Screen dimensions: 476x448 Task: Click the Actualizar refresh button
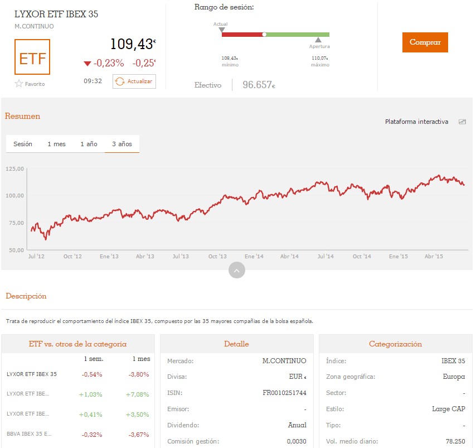(x=134, y=81)
